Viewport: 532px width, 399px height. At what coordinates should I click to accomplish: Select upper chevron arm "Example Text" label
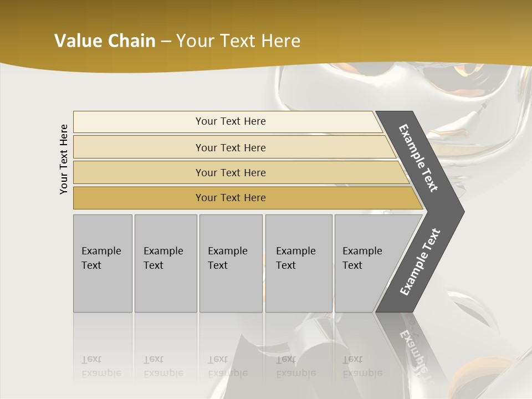[x=418, y=158]
